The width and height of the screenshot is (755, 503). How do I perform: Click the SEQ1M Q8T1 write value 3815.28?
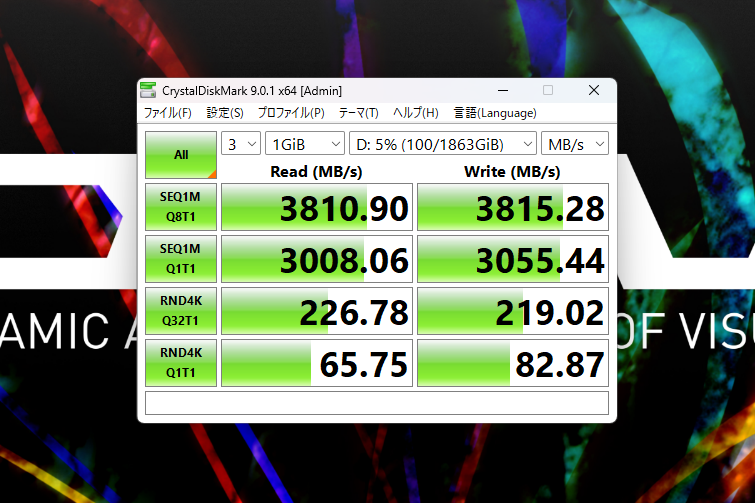513,207
